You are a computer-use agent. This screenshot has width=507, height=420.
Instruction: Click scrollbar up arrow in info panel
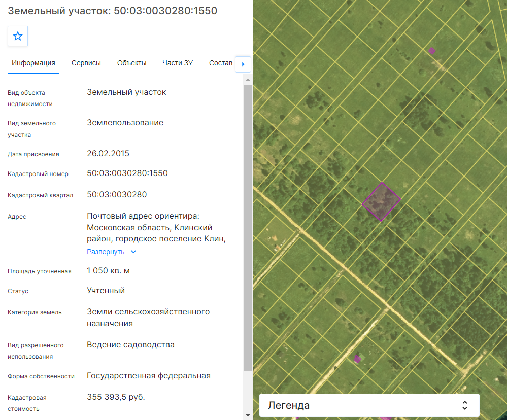pyautogui.click(x=248, y=80)
